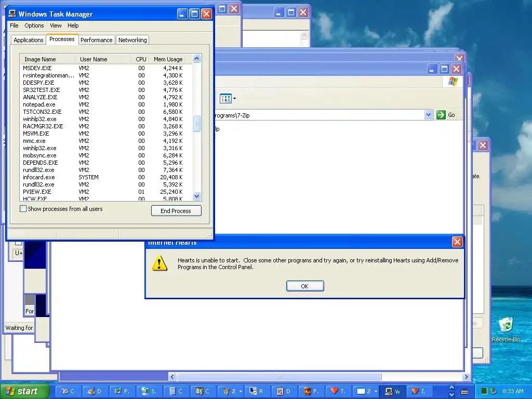The height and width of the screenshot is (399, 532).
Task: Open the white-icon grouped taskbar button showing 2
Action: tap(366, 391)
